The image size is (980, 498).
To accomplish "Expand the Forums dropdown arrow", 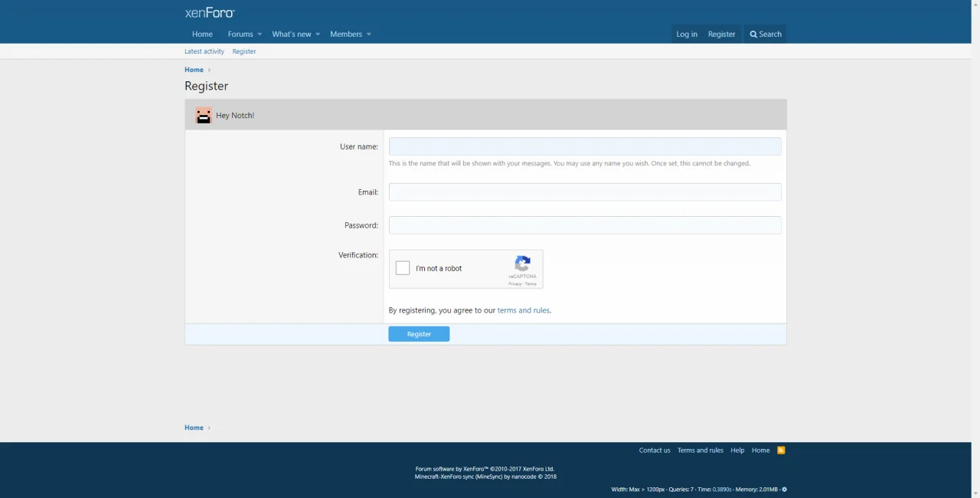I will coord(260,34).
